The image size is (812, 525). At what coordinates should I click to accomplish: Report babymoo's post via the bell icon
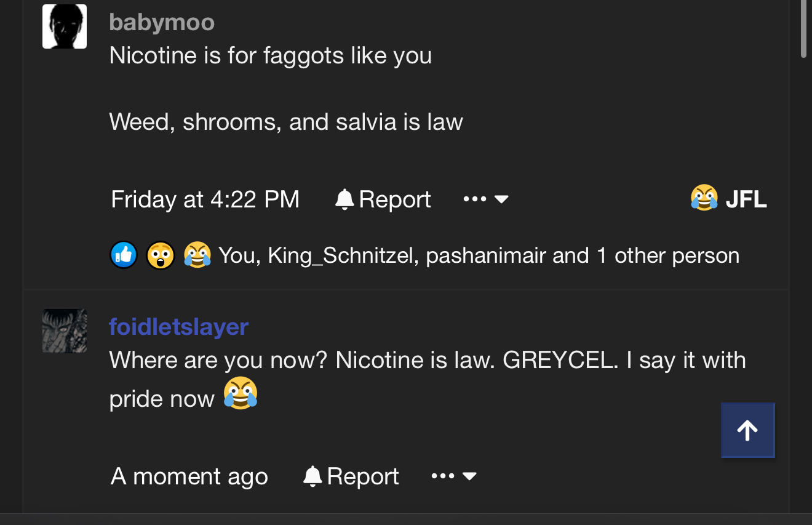click(383, 199)
